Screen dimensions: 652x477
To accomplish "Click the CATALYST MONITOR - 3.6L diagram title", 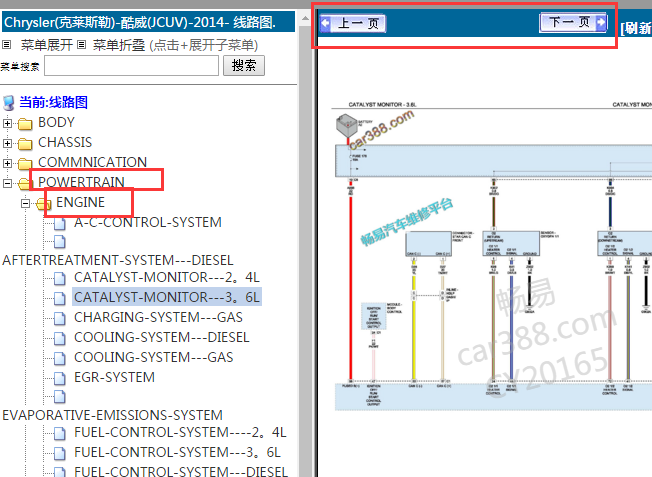I will tap(382, 104).
